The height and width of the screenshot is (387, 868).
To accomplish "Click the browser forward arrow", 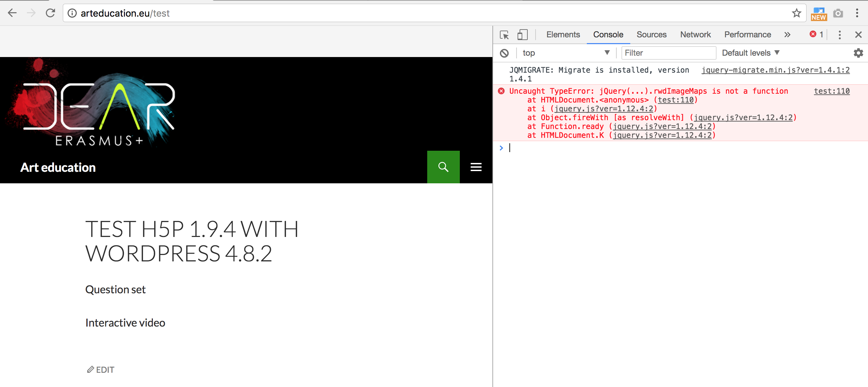I will [x=31, y=13].
